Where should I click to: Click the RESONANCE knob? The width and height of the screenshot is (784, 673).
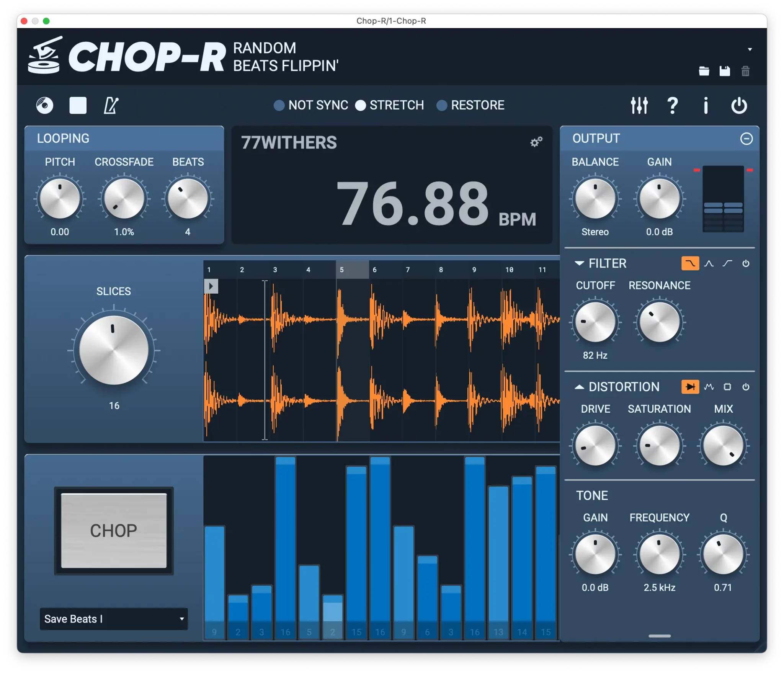pyautogui.click(x=659, y=322)
